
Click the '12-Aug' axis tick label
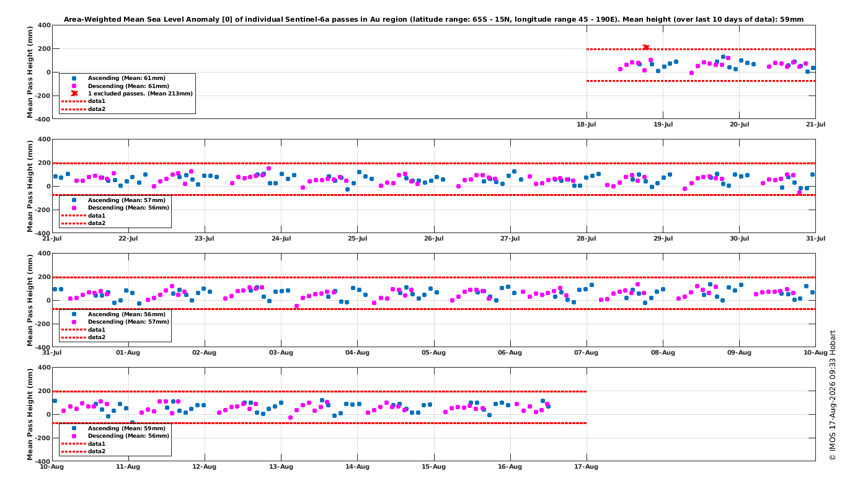(x=205, y=467)
